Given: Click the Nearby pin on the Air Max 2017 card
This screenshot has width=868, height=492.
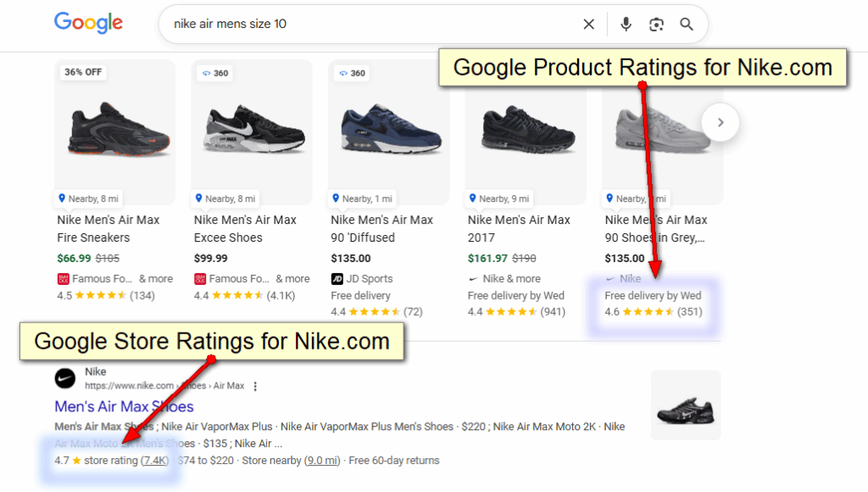Looking at the screenshot, I should [498, 198].
